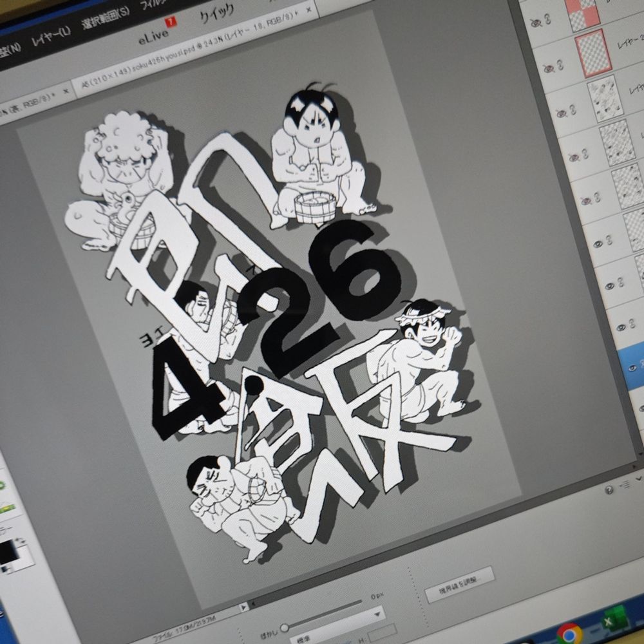Open the レイヤー(L) menu
The width and height of the screenshot is (644, 644).
51,37
